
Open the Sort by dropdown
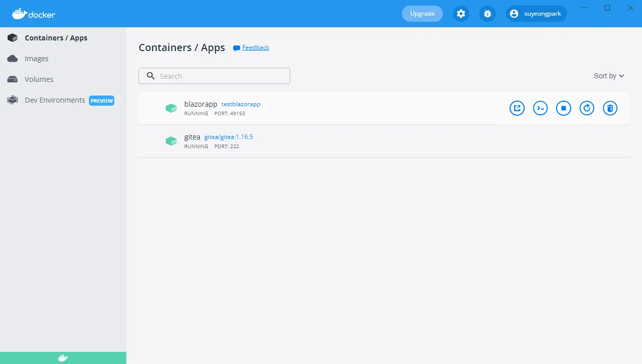point(609,76)
